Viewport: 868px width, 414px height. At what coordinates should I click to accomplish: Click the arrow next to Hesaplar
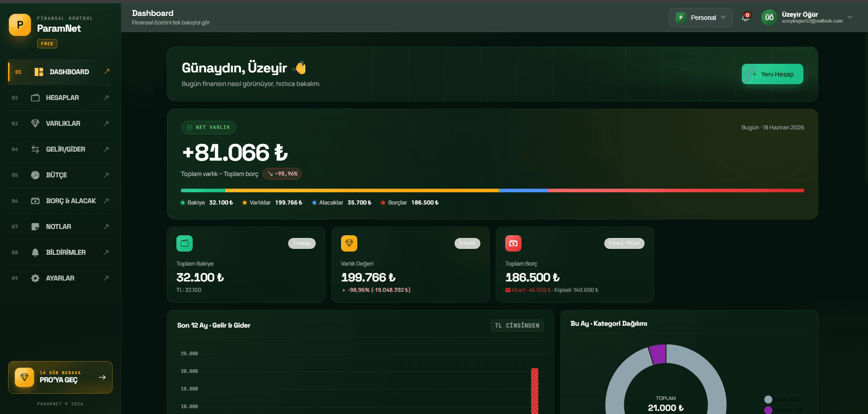[x=106, y=98]
